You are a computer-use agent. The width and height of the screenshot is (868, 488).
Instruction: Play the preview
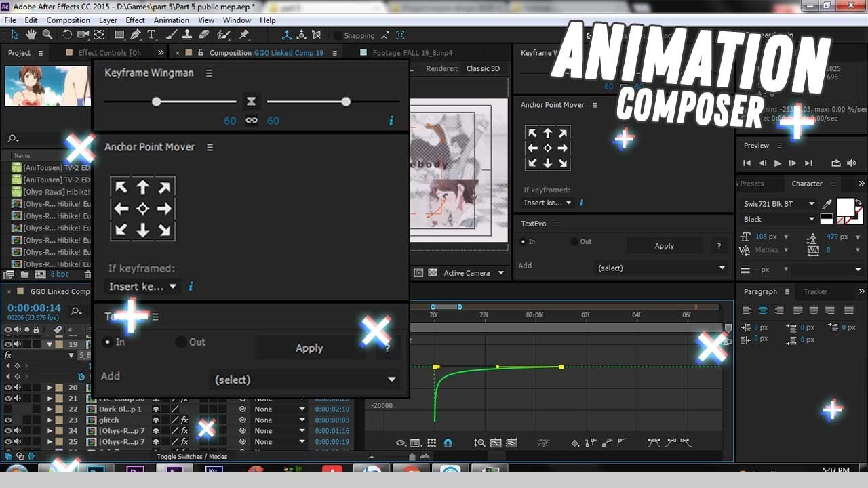[778, 163]
